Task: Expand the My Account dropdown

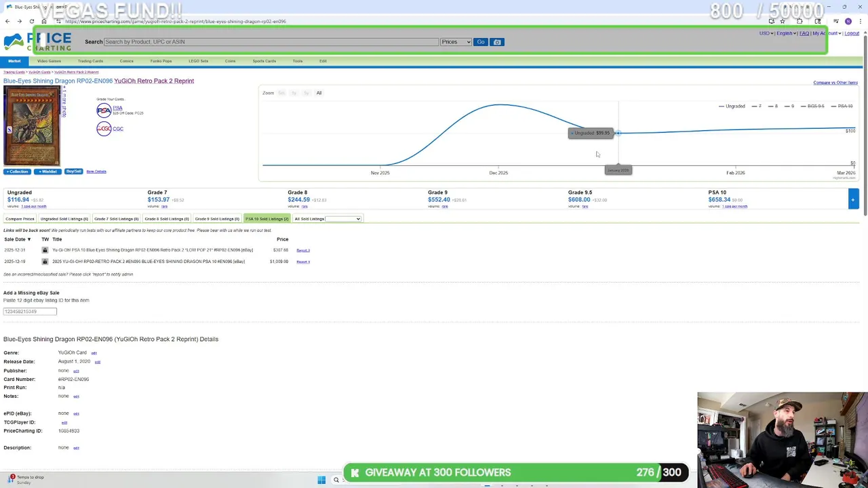Action: 827,33
